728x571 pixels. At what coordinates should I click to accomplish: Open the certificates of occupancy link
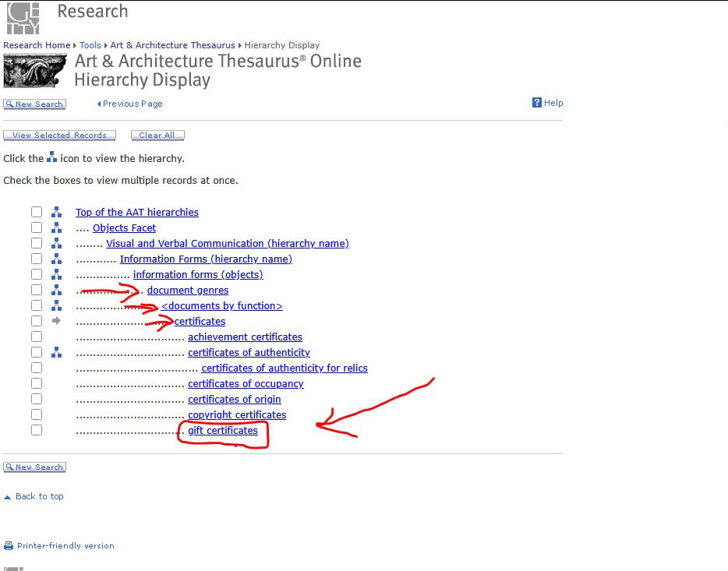pyautogui.click(x=246, y=383)
